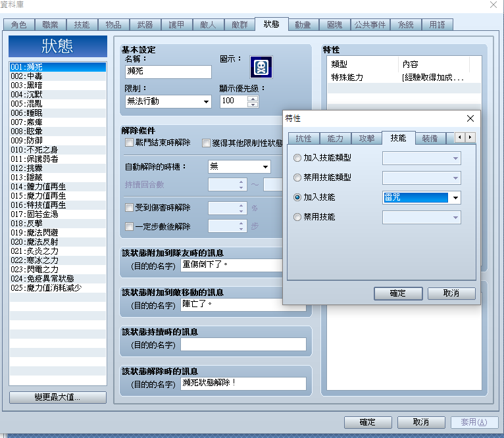Click 變更最大值 button
504x438 pixels.
[58, 397]
